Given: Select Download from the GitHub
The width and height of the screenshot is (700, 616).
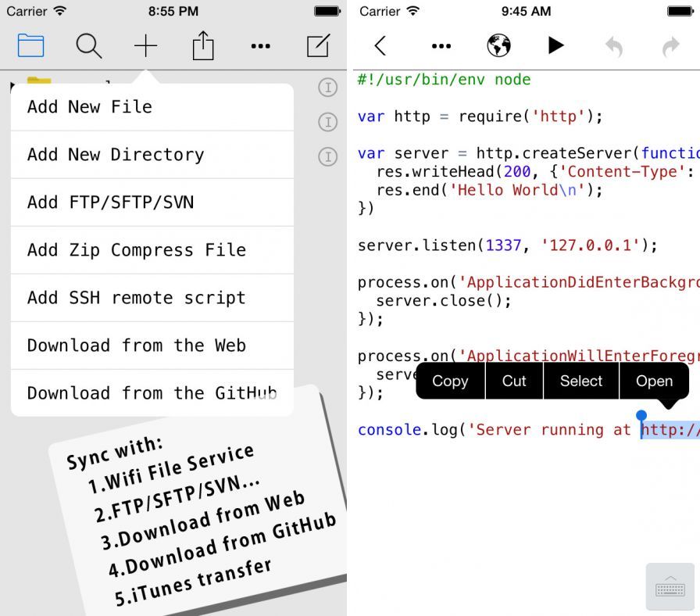Looking at the screenshot, I should coord(152,392).
